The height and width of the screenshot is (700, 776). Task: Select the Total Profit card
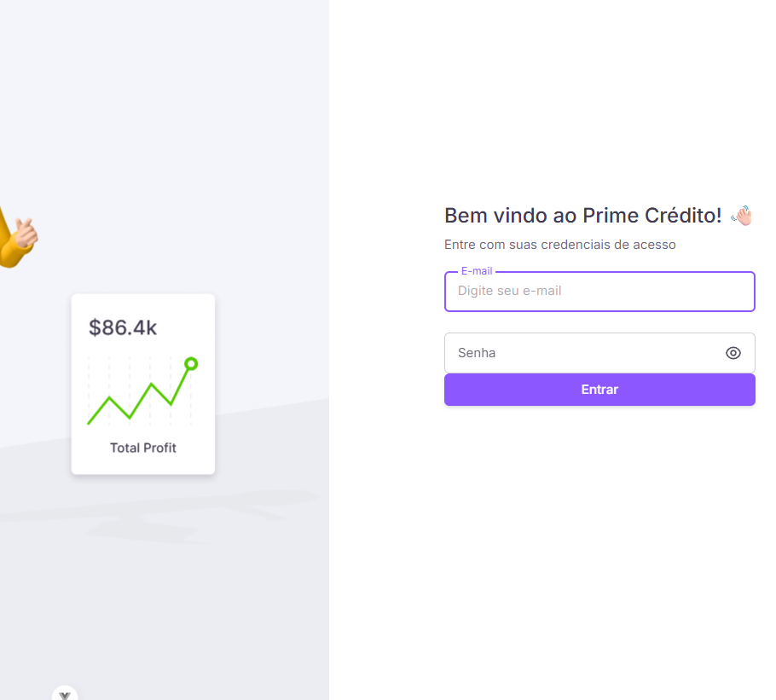(x=143, y=384)
